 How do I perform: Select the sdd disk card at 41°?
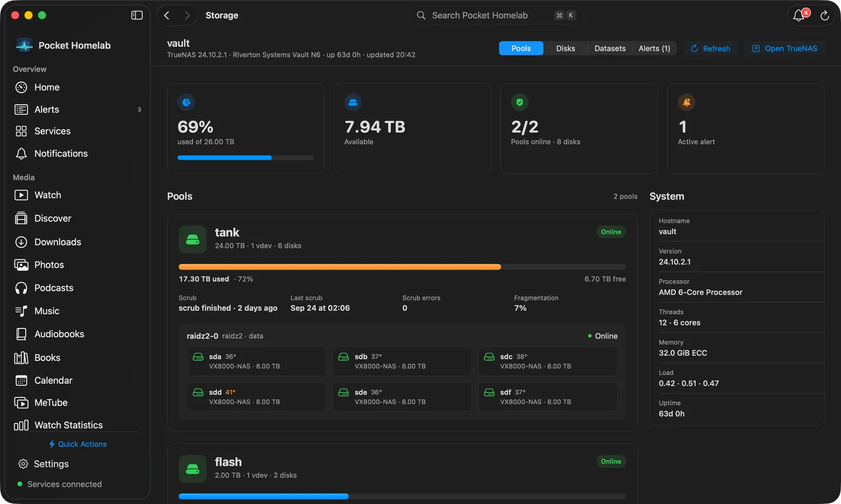pos(257,397)
